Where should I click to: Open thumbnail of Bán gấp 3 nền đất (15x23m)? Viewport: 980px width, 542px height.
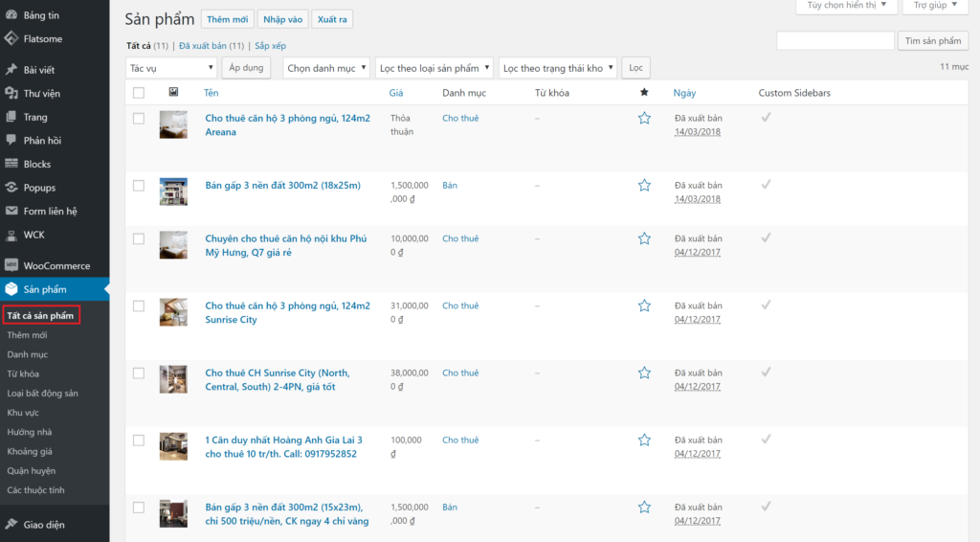(x=173, y=513)
